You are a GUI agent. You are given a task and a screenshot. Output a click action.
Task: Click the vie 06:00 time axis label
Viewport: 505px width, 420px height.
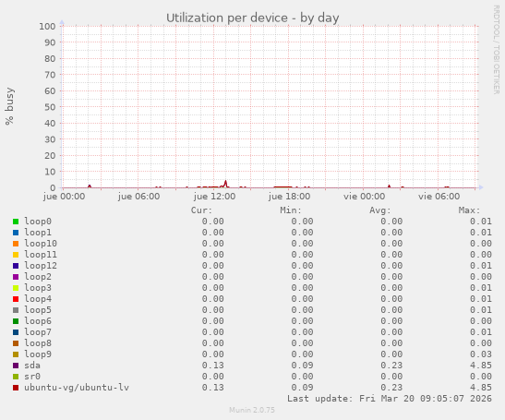[x=439, y=197]
